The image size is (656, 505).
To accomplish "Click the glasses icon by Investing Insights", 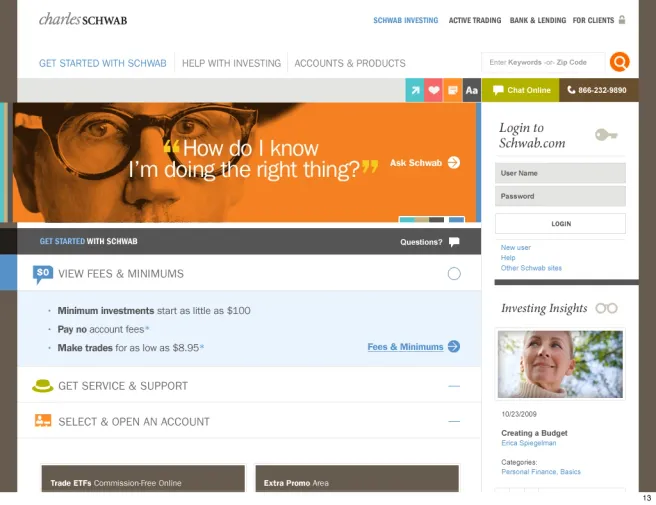I will [x=607, y=308].
